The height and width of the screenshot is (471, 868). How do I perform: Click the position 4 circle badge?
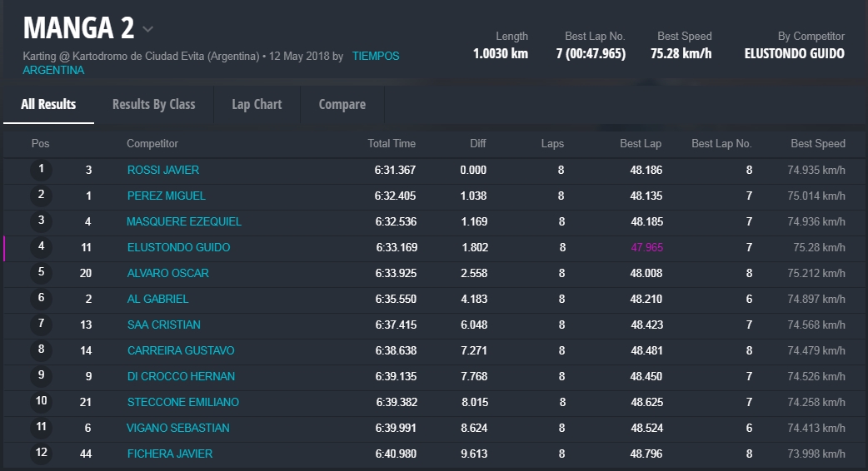tap(41, 247)
